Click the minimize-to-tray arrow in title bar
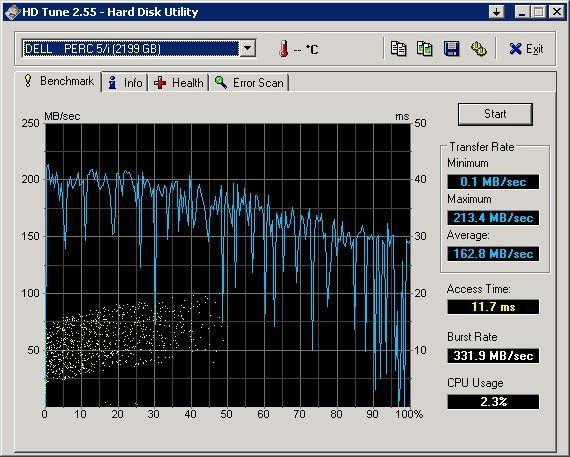 (x=496, y=12)
